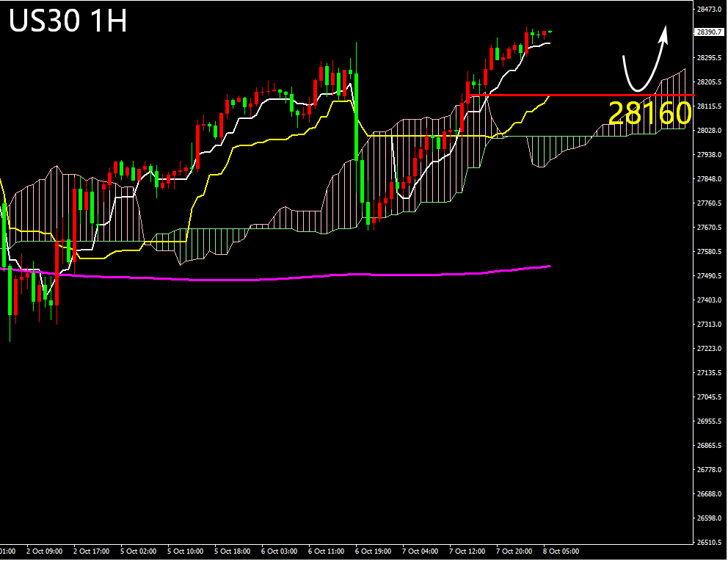Click the 26510.5 price axis label
Viewport: 728px width, 561px height.
709,543
